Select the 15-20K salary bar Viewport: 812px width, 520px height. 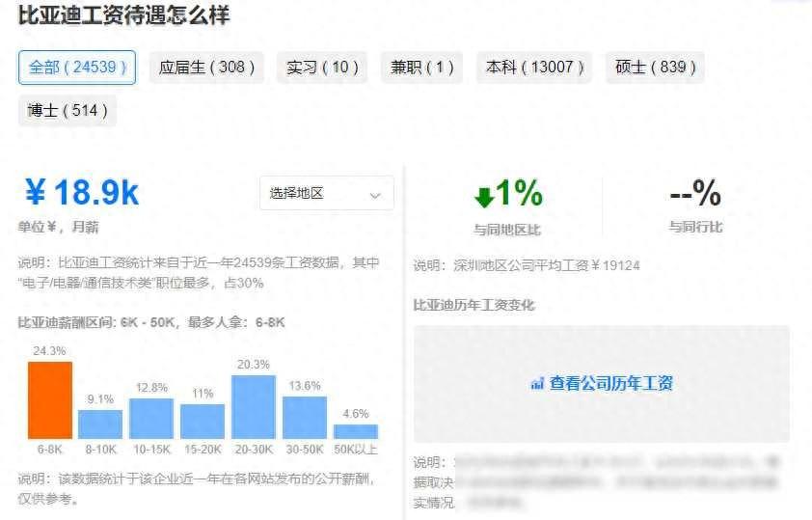tap(203, 421)
